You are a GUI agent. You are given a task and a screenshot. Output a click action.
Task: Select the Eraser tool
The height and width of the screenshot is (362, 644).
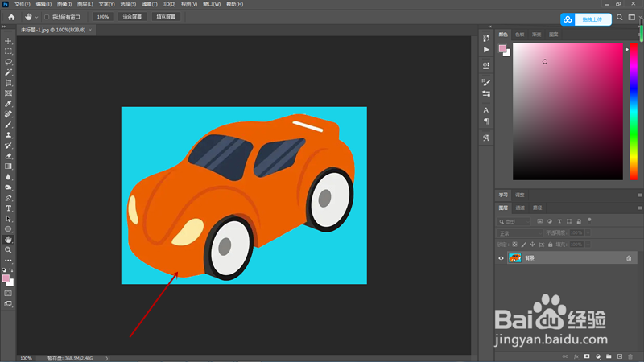point(8,156)
